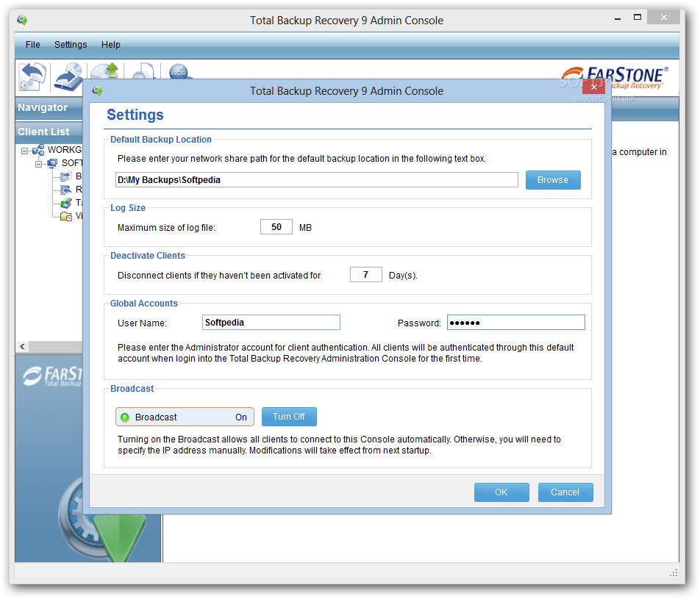Click the disc with green up arrow icon

coord(105,71)
